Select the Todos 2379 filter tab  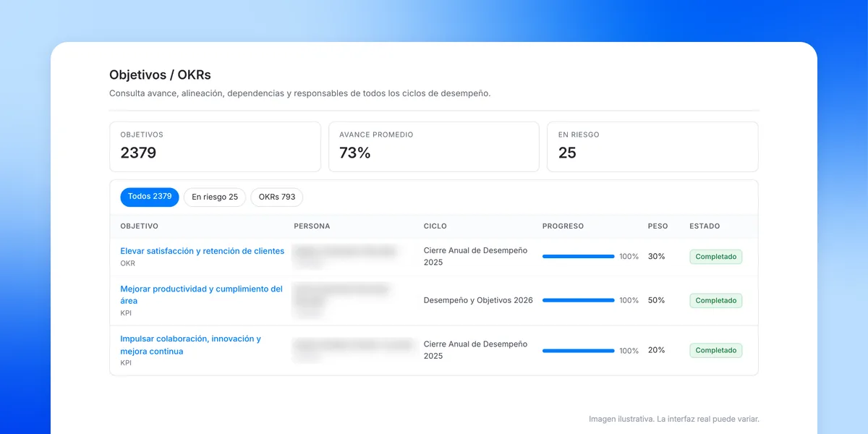(x=150, y=197)
